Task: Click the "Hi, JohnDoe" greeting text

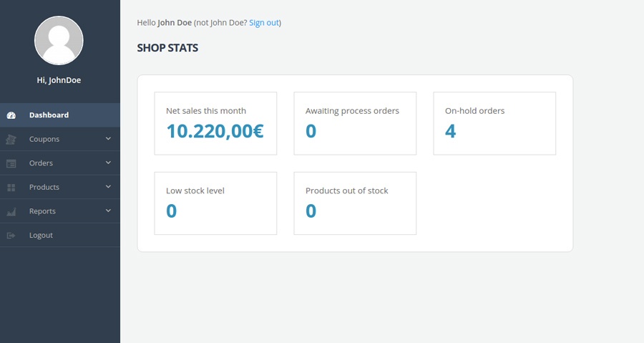Action: tap(59, 80)
